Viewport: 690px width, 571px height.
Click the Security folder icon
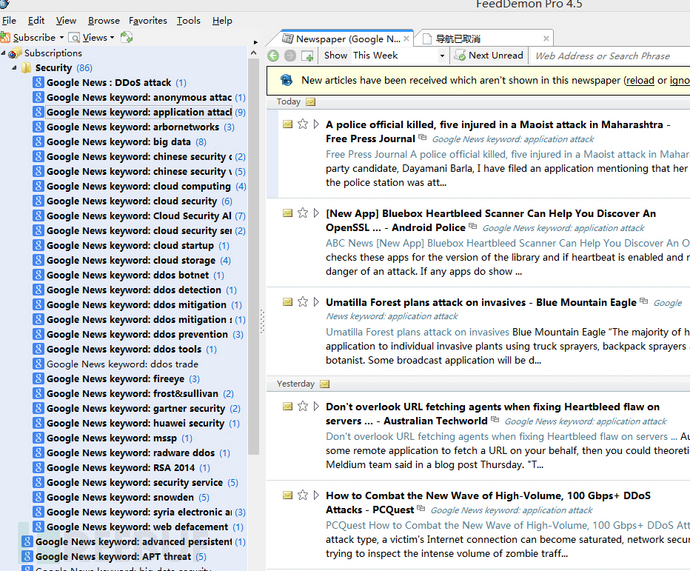(x=26, y=68)
